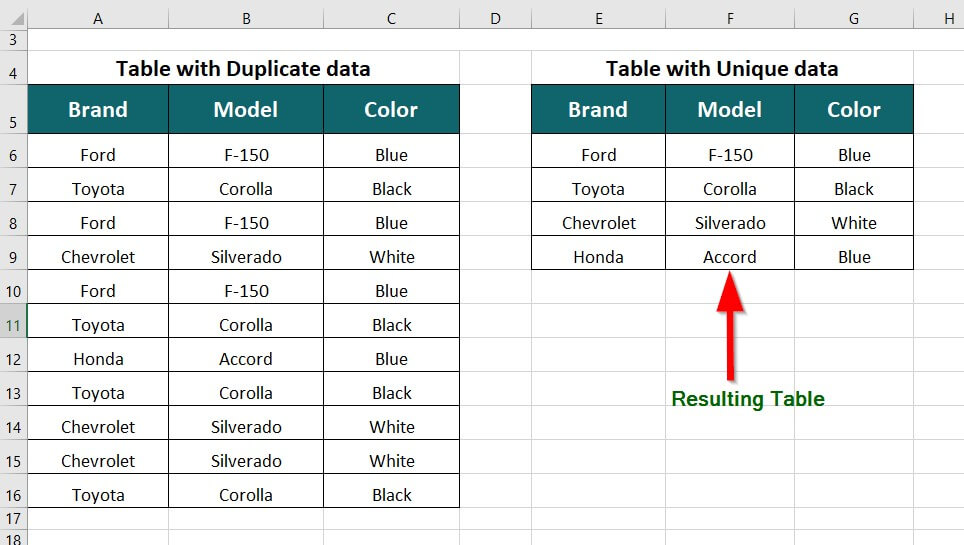Select column F header

(730, 18)
